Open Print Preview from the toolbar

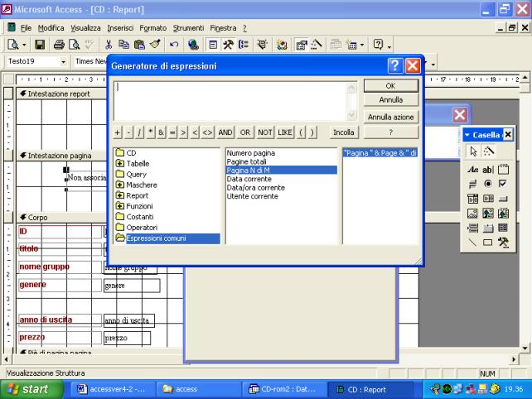[74, 45]
